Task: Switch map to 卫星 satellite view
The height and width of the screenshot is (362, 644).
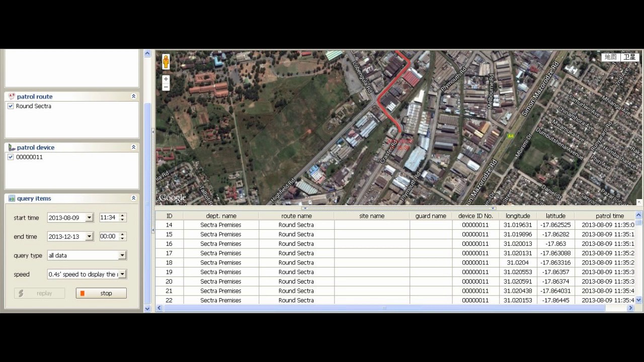Action: (629, 57)
